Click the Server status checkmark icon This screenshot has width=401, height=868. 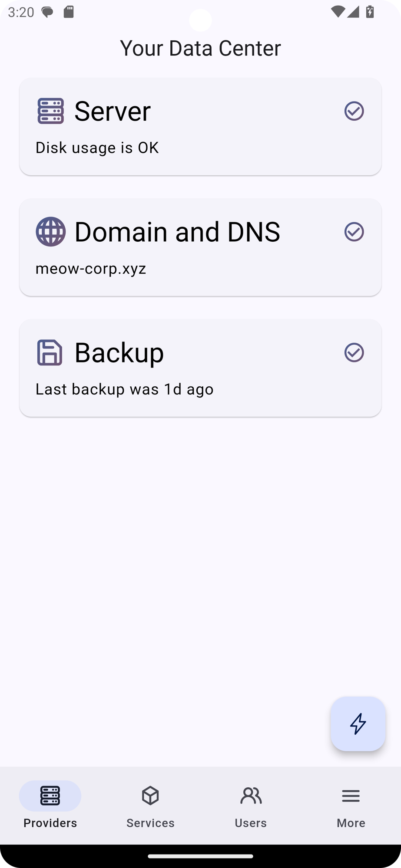(x=354, y=111)
